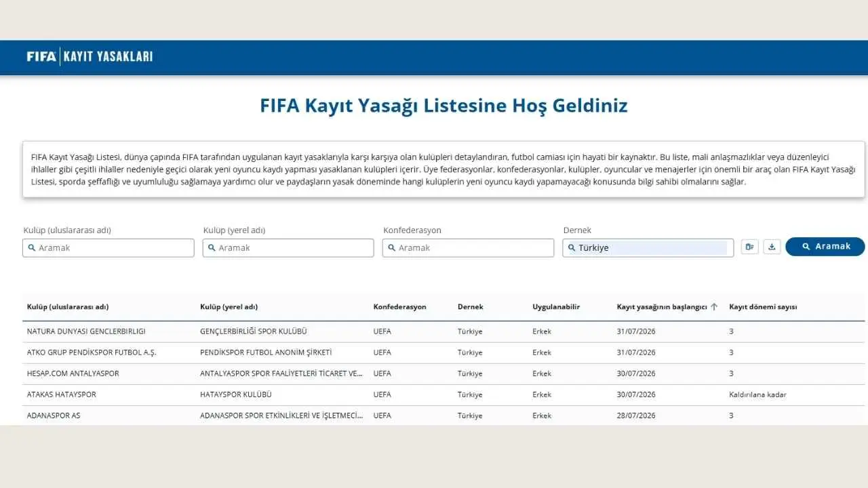Sort by Kulüp (uluslararası adı) column header

[68, 307]
